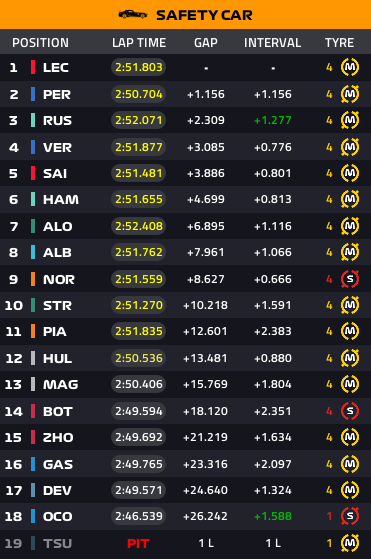The height and width of the screenshot is (559, 371).
Task: Click RUS's green interval +1.277
Action: coord(273,120)
